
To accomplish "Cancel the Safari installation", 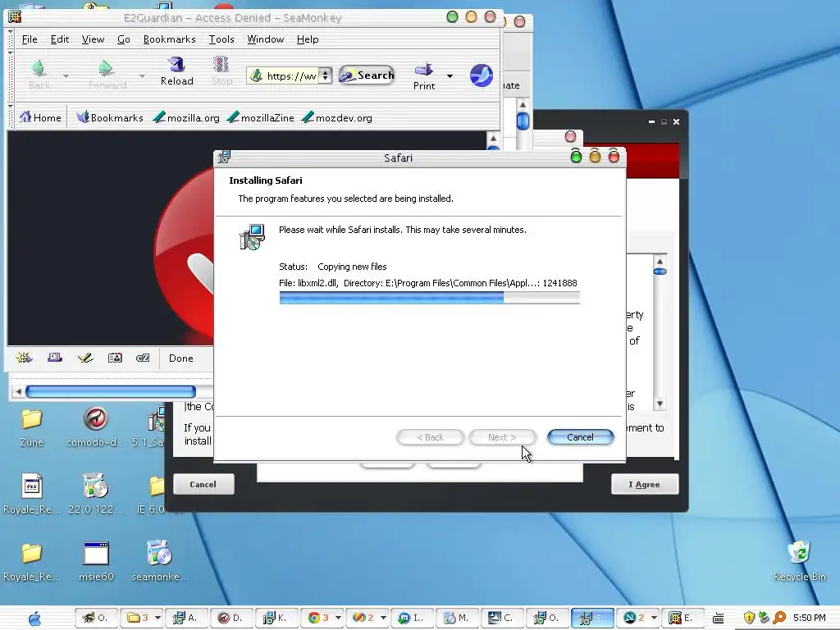I will point(580,437).
